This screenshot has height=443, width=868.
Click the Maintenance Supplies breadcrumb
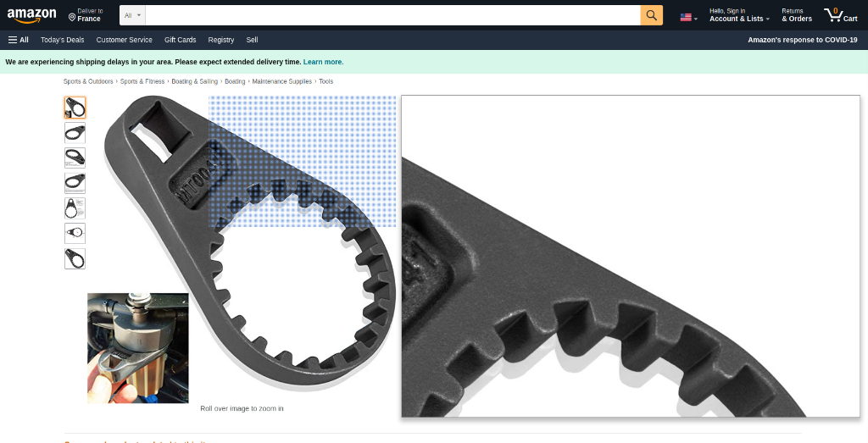click(282, 81)
